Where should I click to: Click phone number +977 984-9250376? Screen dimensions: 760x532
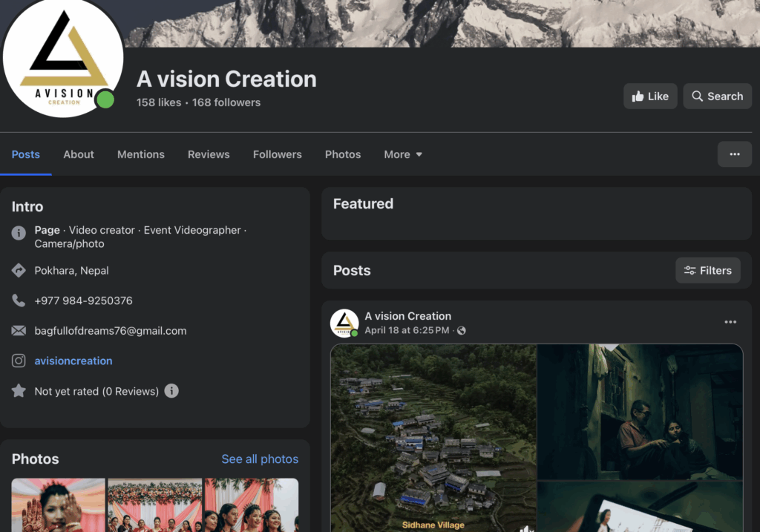point(83,301)
